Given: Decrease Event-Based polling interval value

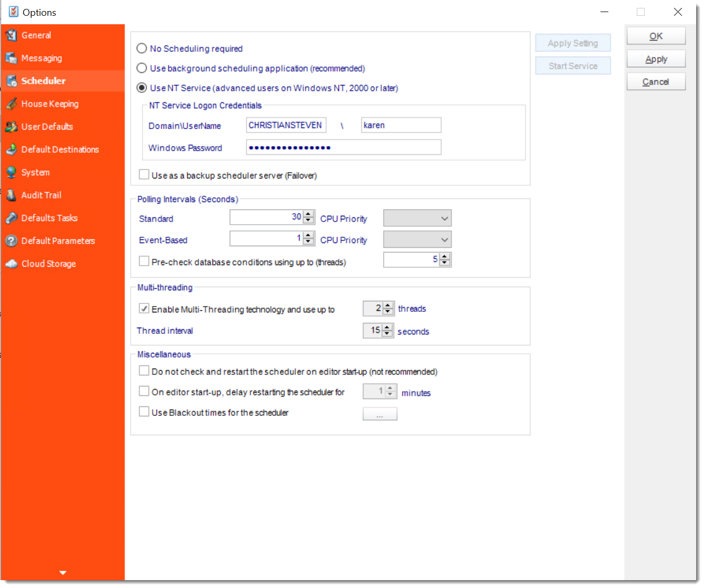Looking at the screenshot, I should [308, 241].
